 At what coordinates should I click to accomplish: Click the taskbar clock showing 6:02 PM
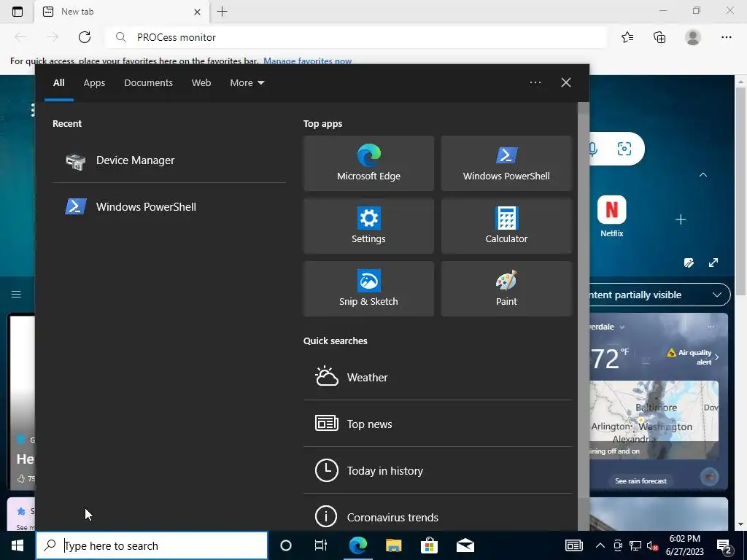pos(684,545)
